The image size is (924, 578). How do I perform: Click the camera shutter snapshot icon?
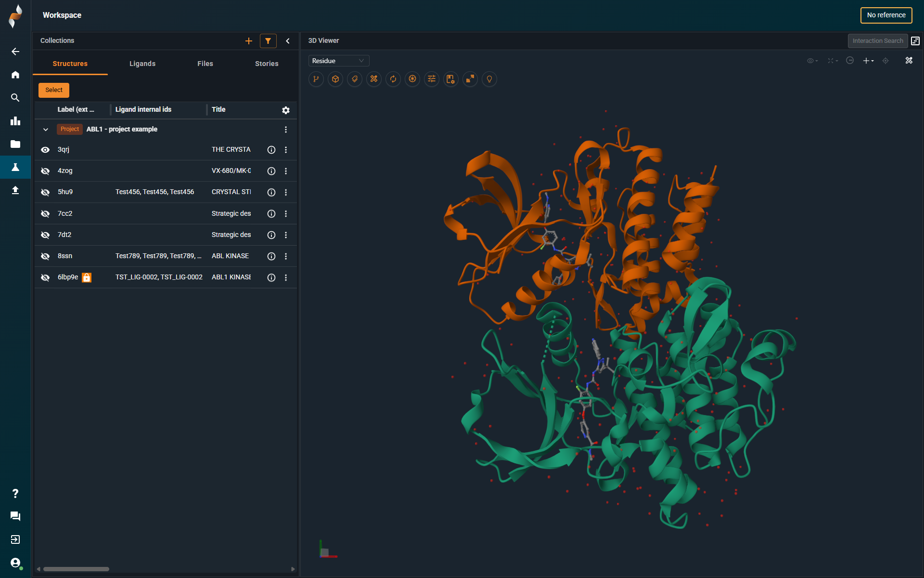coord(412,79)
